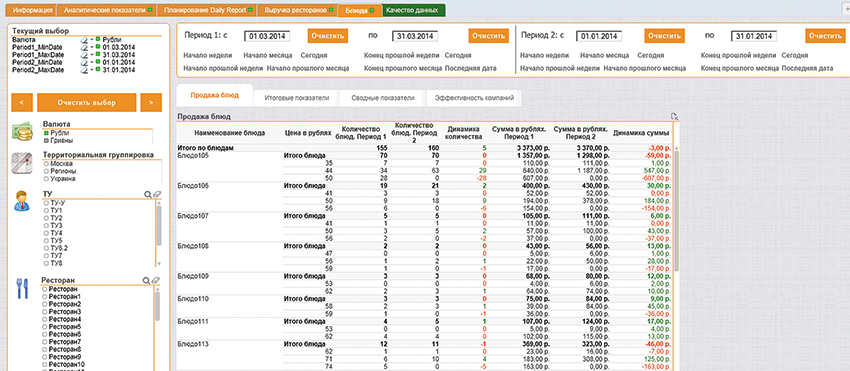Click Начало месяца link under Период 1
The height and width of the screenshot is (371, 850).
pos(268,55)
